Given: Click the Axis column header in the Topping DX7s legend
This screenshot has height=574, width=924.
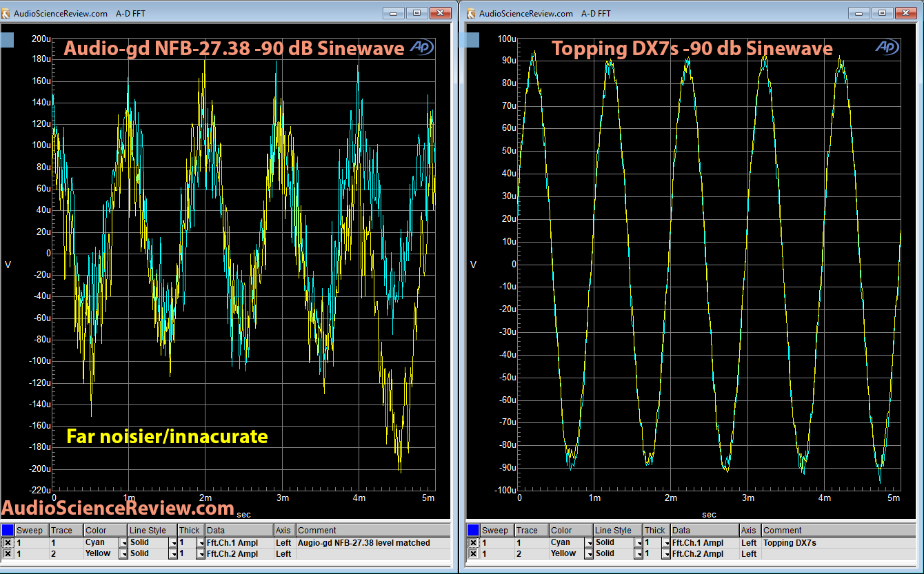Looking at the screenshot, I should (751, 531).
